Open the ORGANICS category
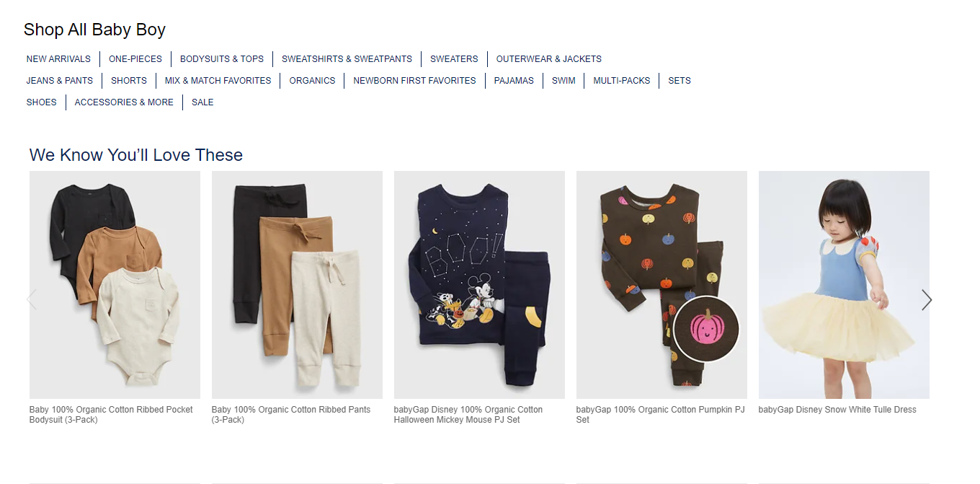 coord(312,81)
